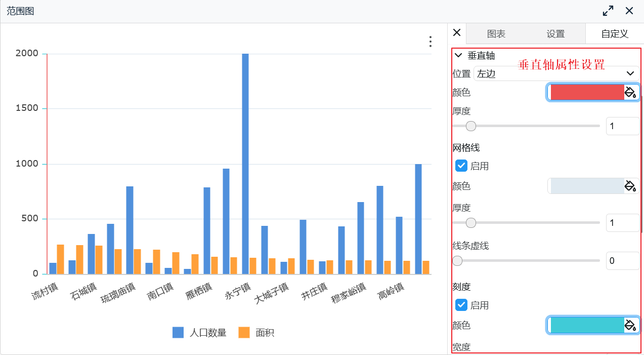Click the paint bucket icon for 刻度 颜色
The width and height of the screenshot is (644, 355).
pyautogui.click(x=630, y=325)
